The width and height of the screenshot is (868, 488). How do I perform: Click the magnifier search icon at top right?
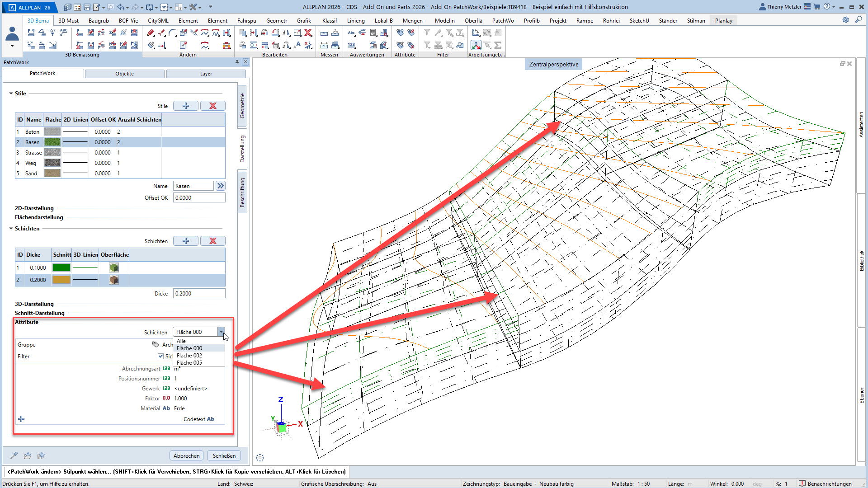(858, 20)
